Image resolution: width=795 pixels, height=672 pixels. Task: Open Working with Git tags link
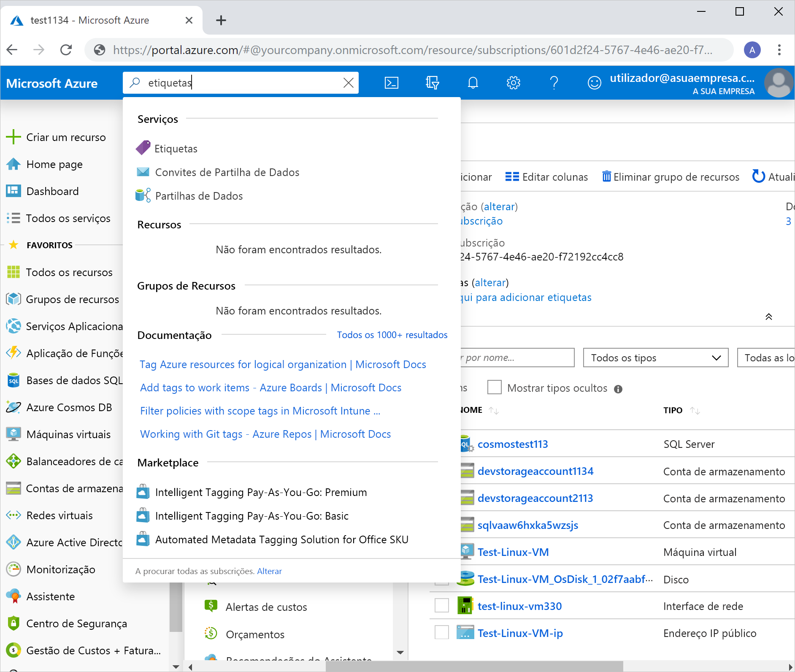[x=265, y=434]
